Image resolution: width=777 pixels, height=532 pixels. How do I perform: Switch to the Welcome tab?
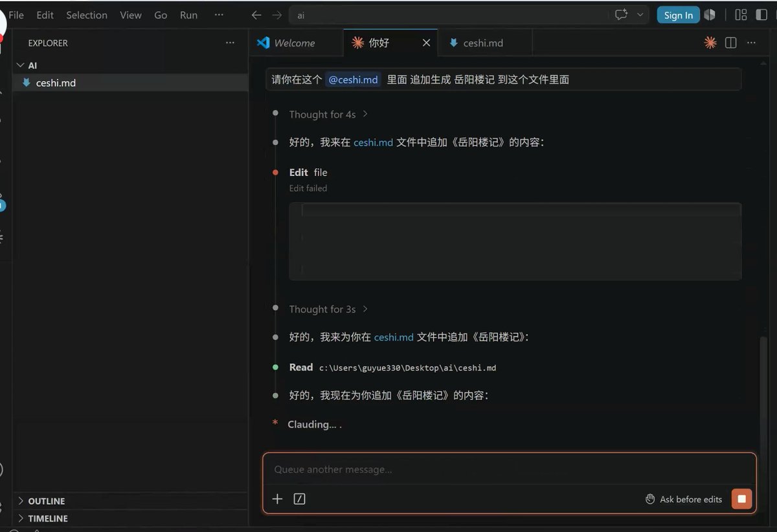(x=296, y=43)
